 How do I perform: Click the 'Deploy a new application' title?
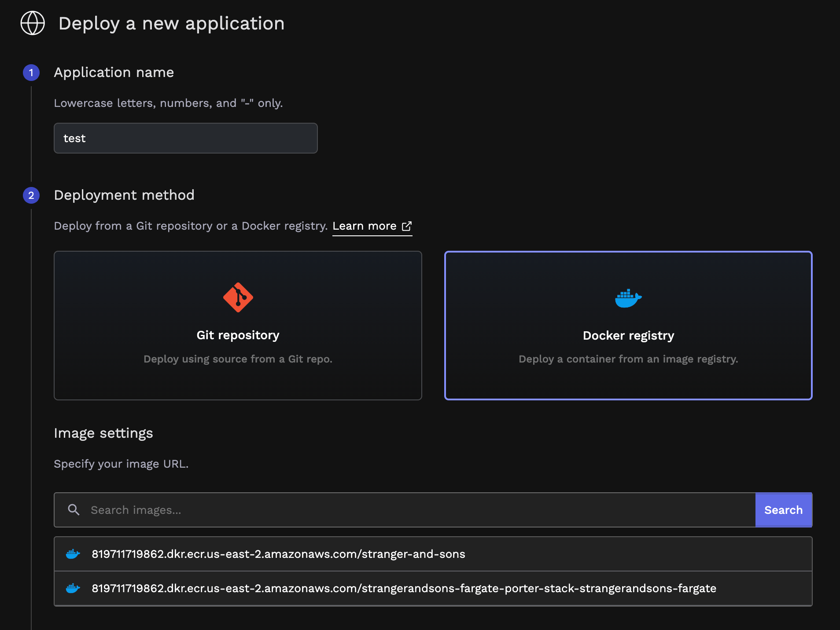171,23
